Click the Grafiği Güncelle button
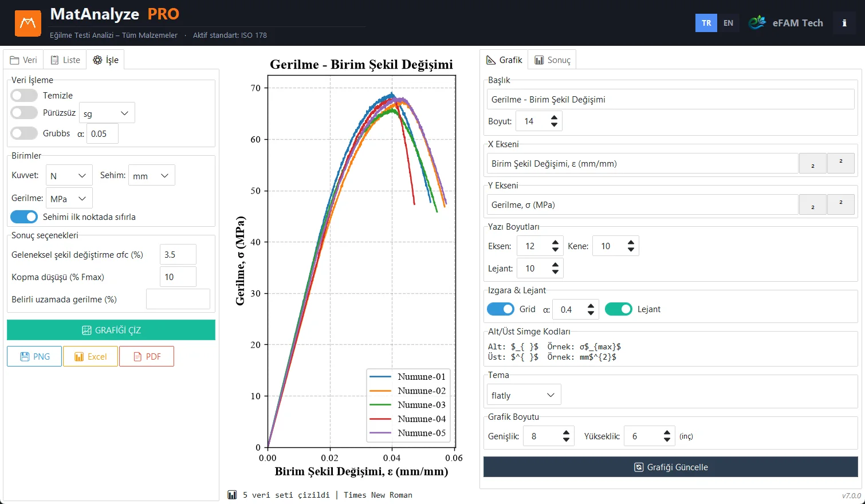865x504 pixels. (x=671, y=467)
